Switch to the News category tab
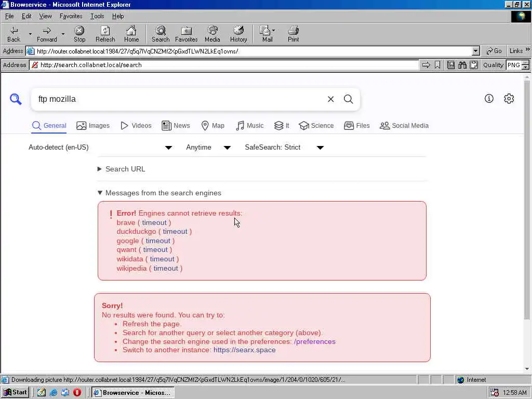The height and width of the screenshot is (399, 532). [x=176, y=126]
